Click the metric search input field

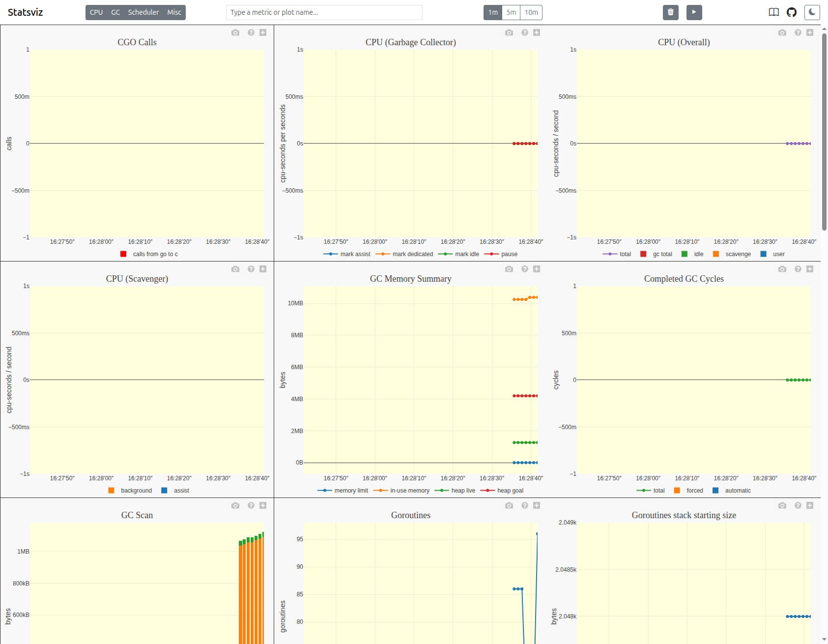(324, 12)
